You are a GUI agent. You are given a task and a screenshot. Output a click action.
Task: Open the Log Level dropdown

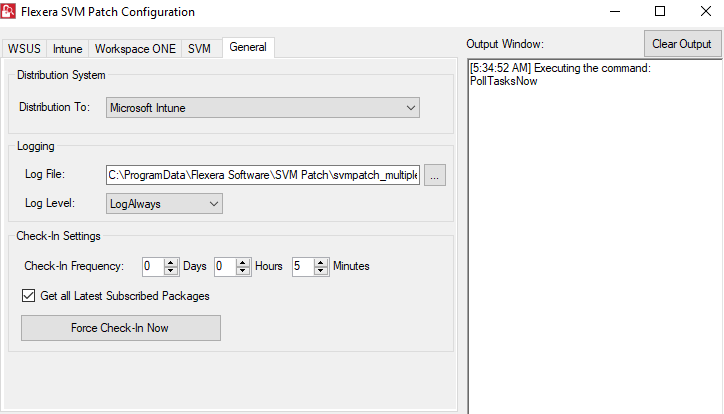[x=164, y=204]
